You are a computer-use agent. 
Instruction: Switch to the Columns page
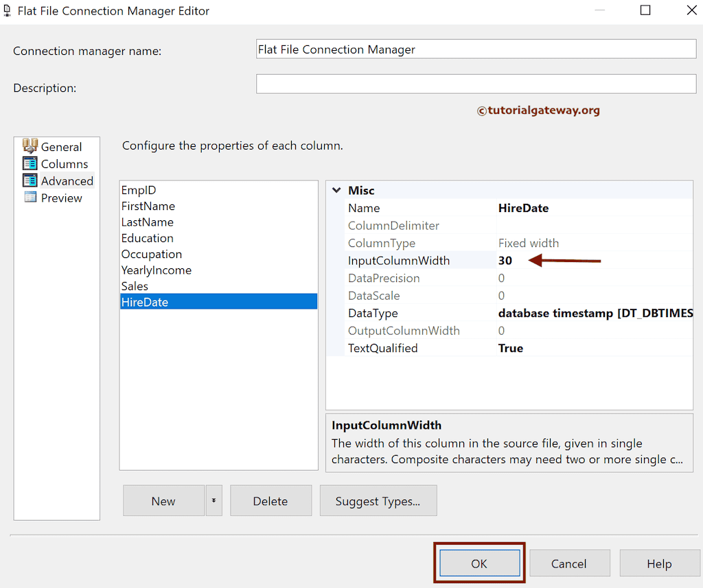coord(62,163)
